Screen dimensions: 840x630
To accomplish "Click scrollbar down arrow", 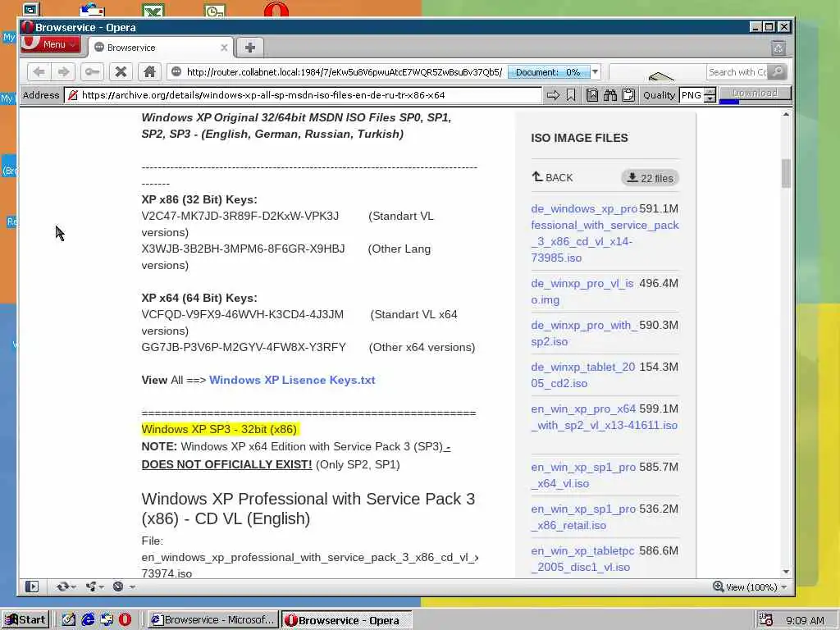I will 786,572.
